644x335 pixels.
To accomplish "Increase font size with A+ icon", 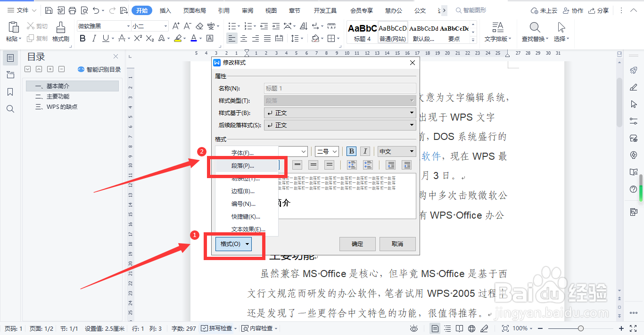I will (176, 26).
